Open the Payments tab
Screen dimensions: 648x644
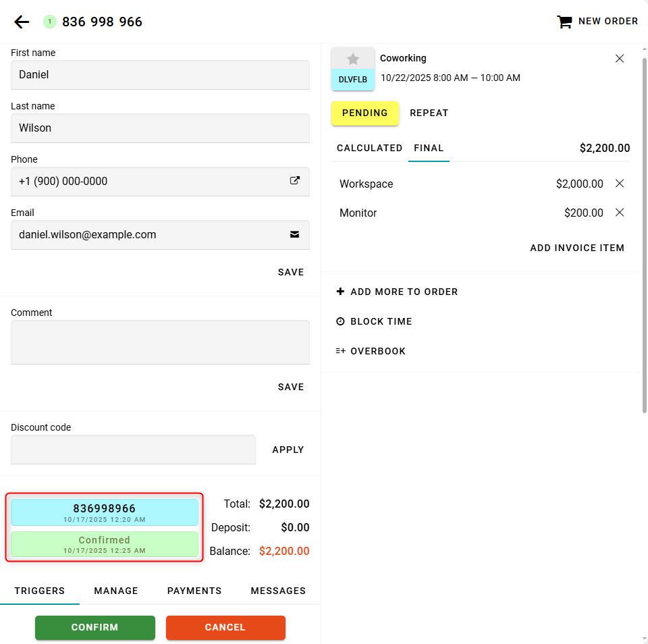click(194, 591)
